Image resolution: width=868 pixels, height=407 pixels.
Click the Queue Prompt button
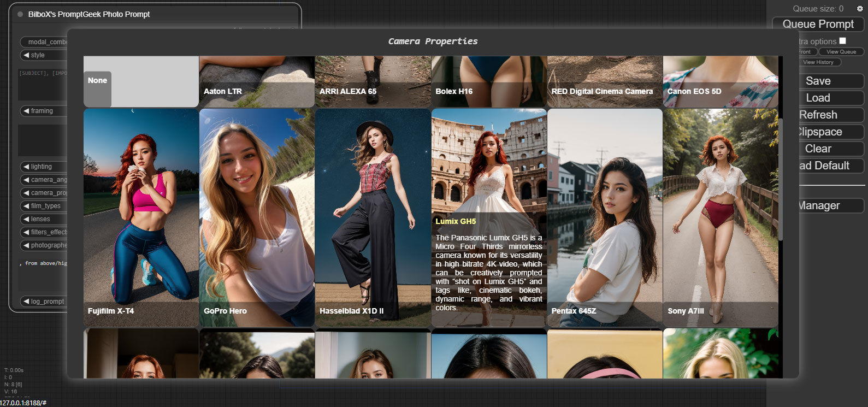818,24
